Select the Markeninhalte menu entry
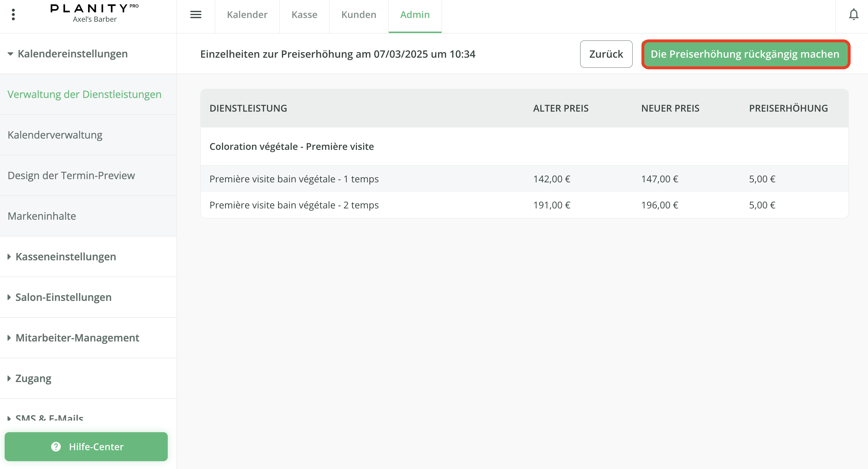Screen dimensions: 868x469 [x=42, y=216]
